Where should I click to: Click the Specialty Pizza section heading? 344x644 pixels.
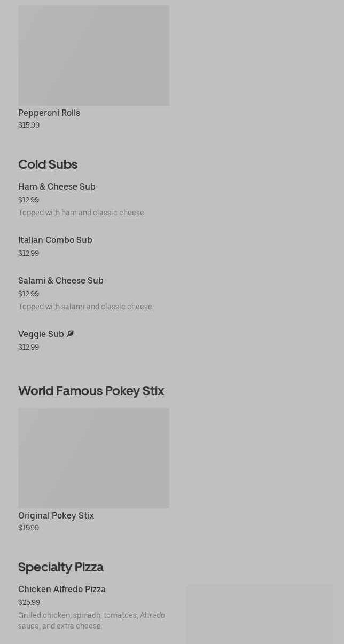(60, 567)
